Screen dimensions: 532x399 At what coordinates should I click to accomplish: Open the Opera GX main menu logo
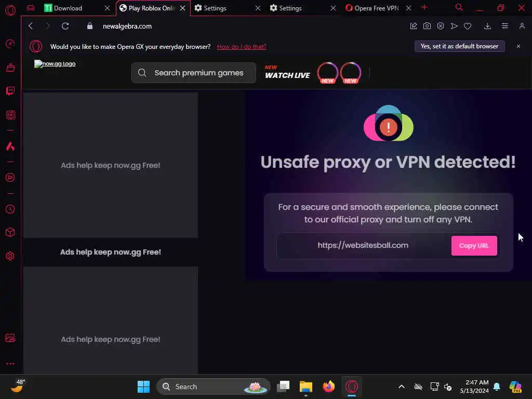pos(10,10)
